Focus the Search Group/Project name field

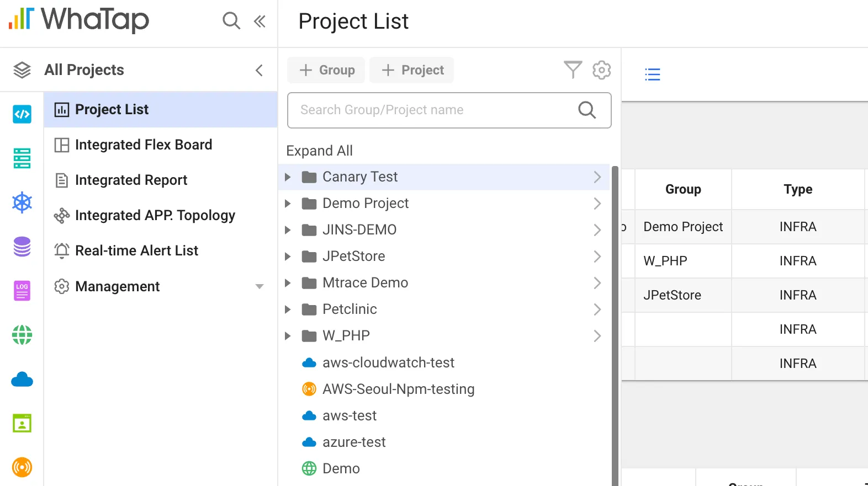click(x=449, y=110)
